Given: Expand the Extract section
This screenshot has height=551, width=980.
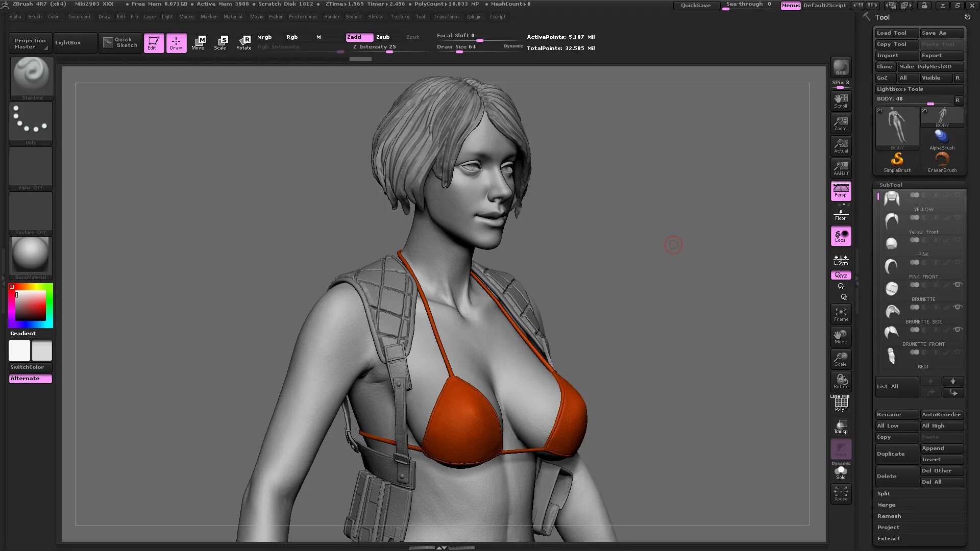Looking at the screenshot, I should [x=888, y=538].
